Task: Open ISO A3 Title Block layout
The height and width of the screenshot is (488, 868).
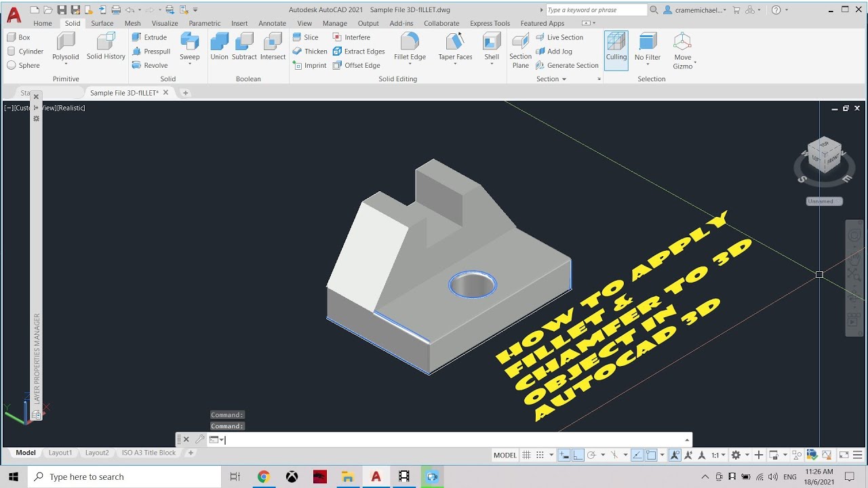Action: (149, 453)
